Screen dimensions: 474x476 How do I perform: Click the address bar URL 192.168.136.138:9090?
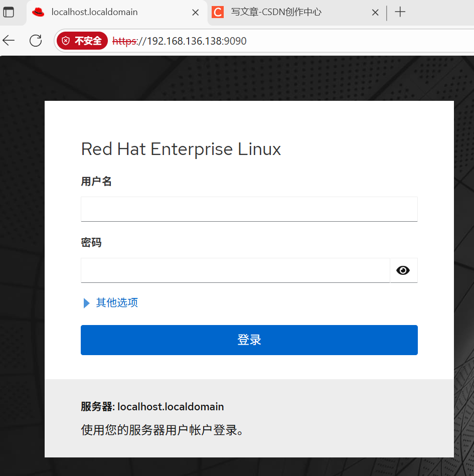(180, 41)
